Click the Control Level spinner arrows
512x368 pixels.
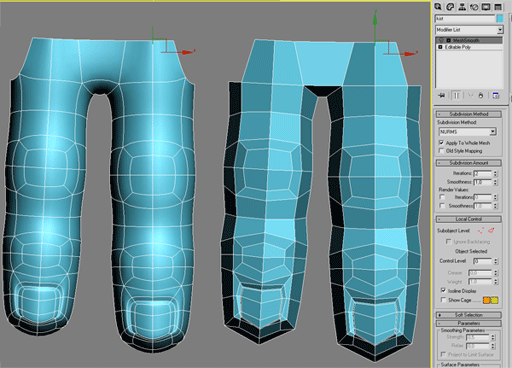coord(495,261)
